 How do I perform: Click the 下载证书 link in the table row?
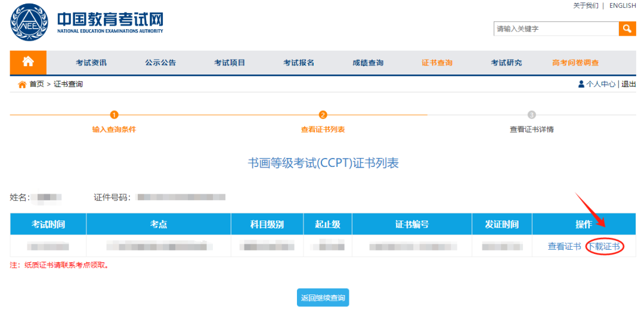[x=604, y=247]
